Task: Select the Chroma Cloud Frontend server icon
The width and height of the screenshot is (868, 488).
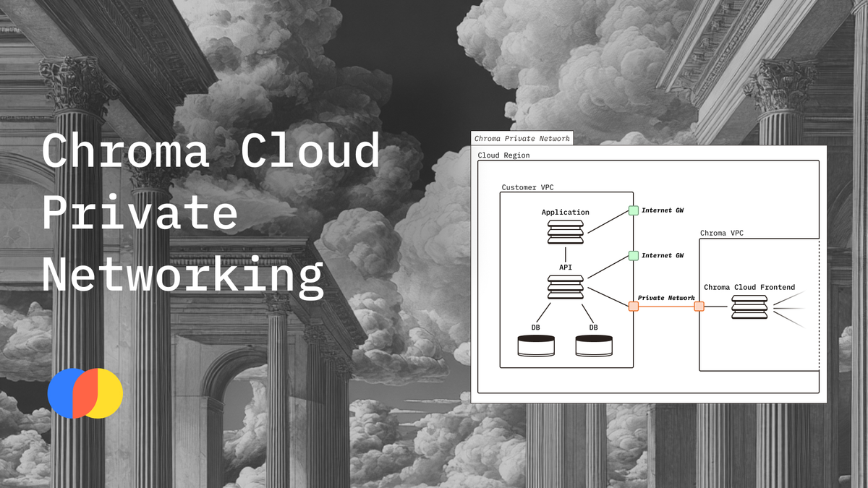Action: coord(749,307)
